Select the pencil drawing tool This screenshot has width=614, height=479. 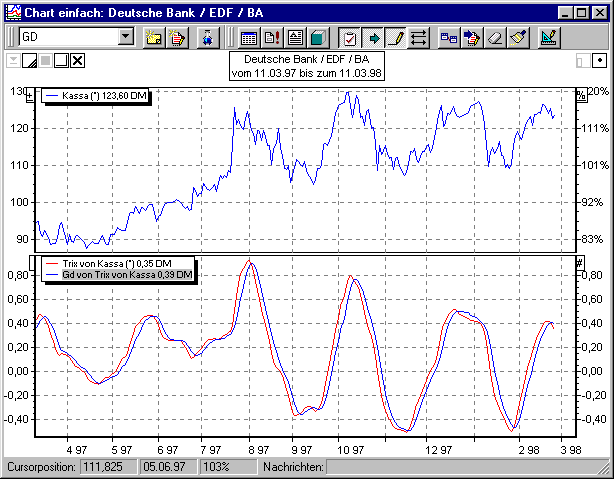(396, 38)
